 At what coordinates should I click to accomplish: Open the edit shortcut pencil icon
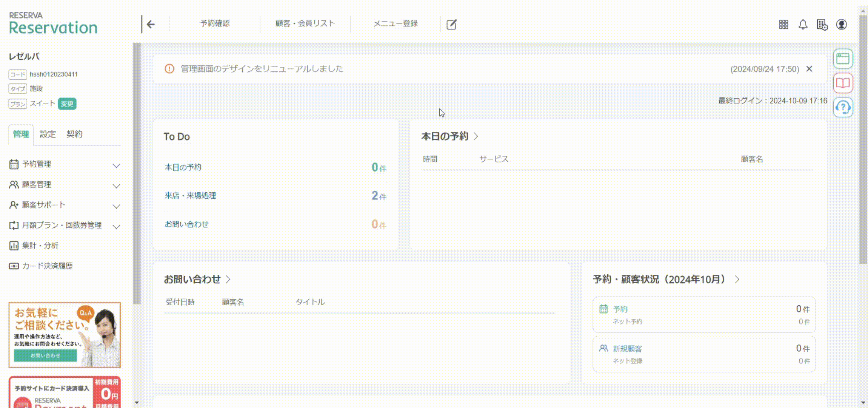(451, 25)
